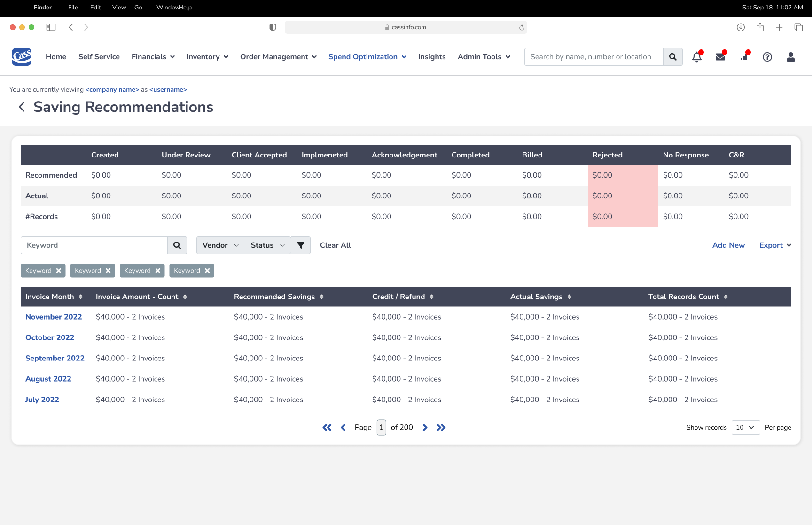812x525 pixels.
Task: Click the Add New link
Action: (x=728, y=245)
